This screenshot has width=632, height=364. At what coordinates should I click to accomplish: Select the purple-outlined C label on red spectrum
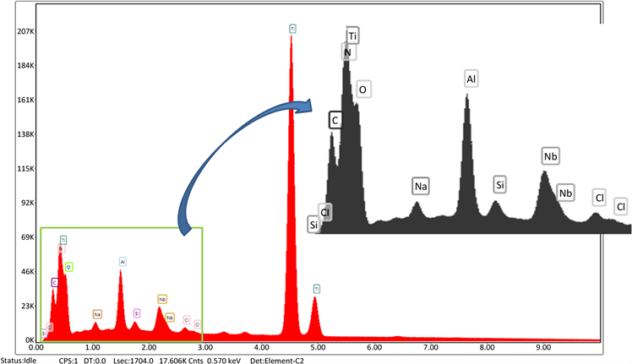click(x=55, y=283)
